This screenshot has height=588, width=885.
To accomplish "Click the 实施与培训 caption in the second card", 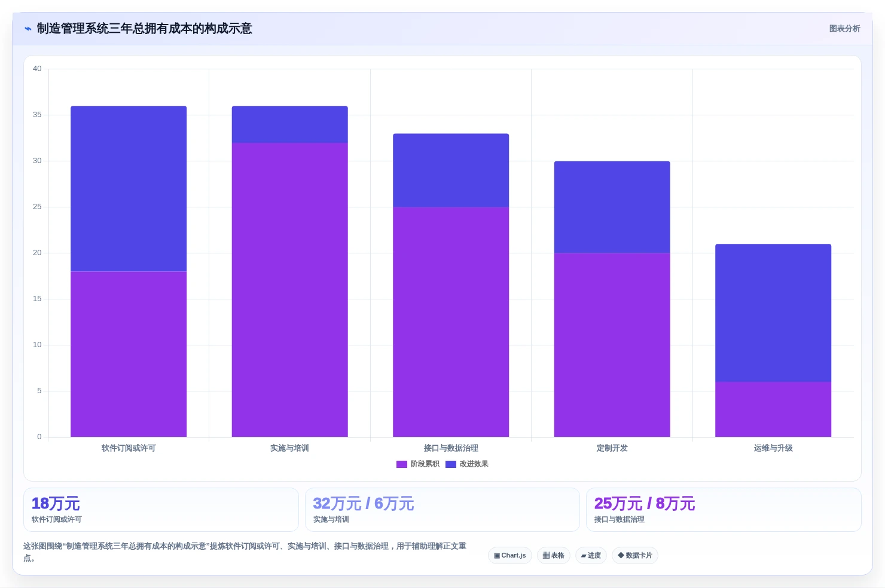I will pyautogui.click(x=331, y=520).
